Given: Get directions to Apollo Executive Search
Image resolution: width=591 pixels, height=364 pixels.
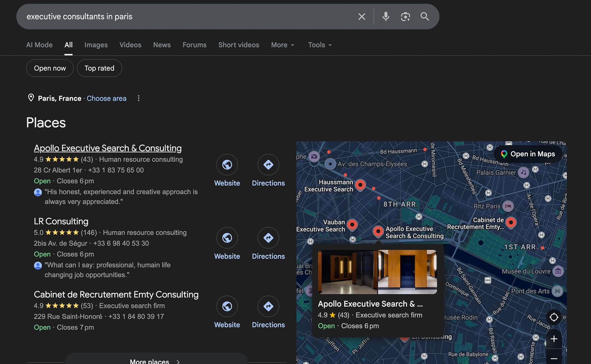Looking at the screenshot, I should coord(268,165).
